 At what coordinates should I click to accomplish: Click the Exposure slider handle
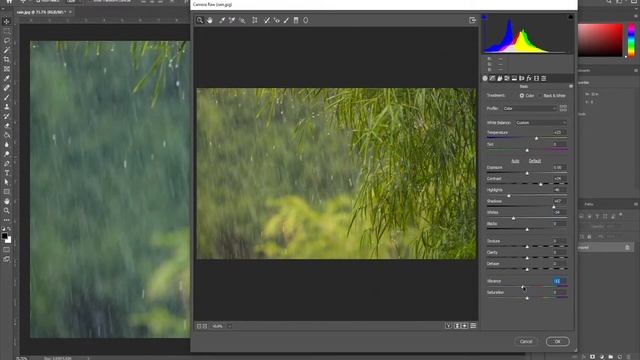[527, 173]
